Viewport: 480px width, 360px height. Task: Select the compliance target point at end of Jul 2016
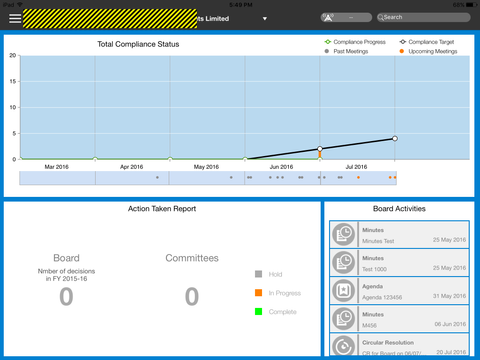click(395, 138)
